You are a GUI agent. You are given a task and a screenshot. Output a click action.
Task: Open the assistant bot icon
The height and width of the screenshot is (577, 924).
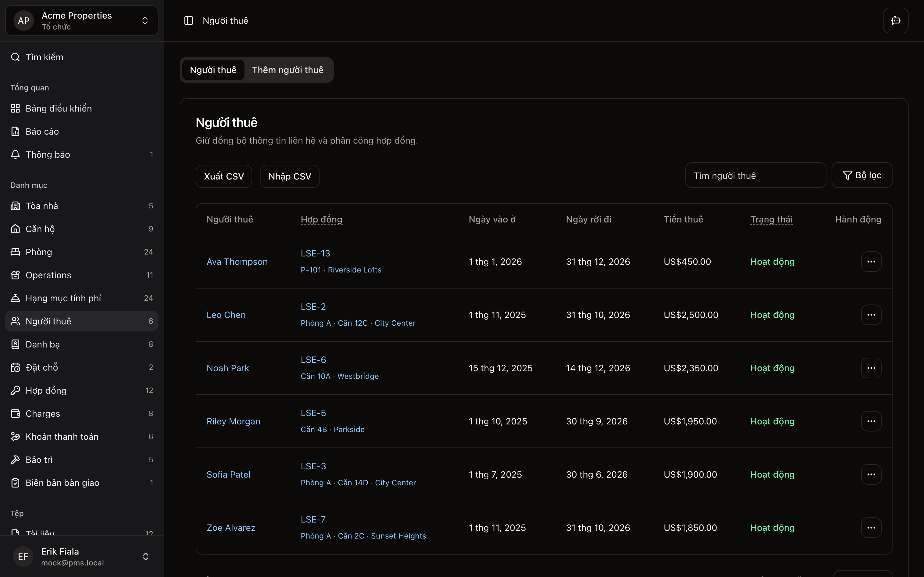point(895,21)
